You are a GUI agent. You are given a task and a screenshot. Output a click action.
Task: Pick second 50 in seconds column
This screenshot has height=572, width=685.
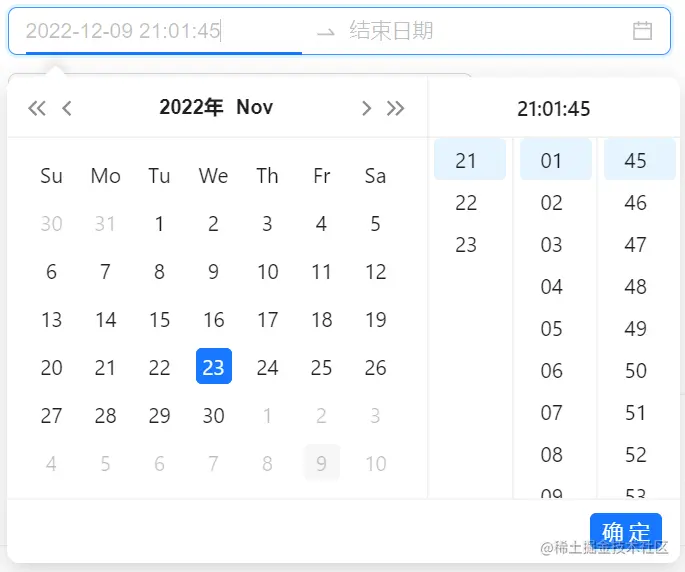(636, 371)
